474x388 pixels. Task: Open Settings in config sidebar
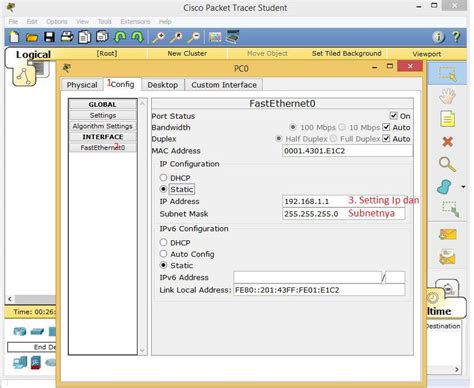[x=103, y=115]
